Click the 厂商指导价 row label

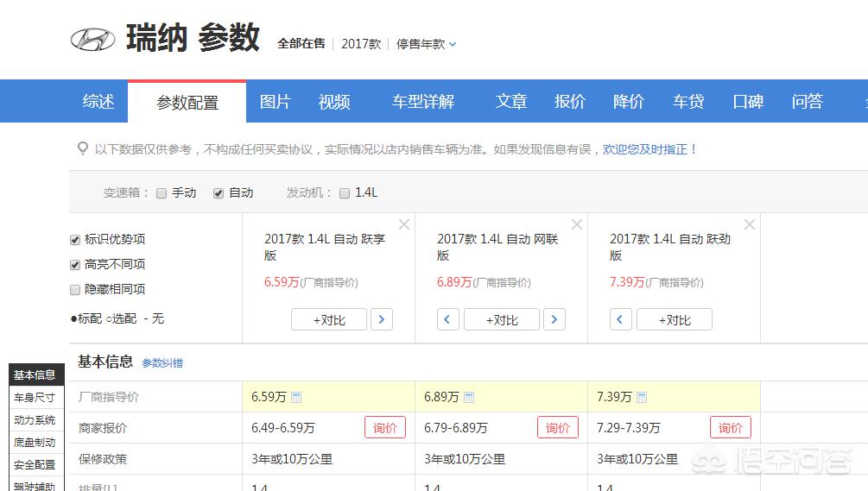(x=109, y=397)
